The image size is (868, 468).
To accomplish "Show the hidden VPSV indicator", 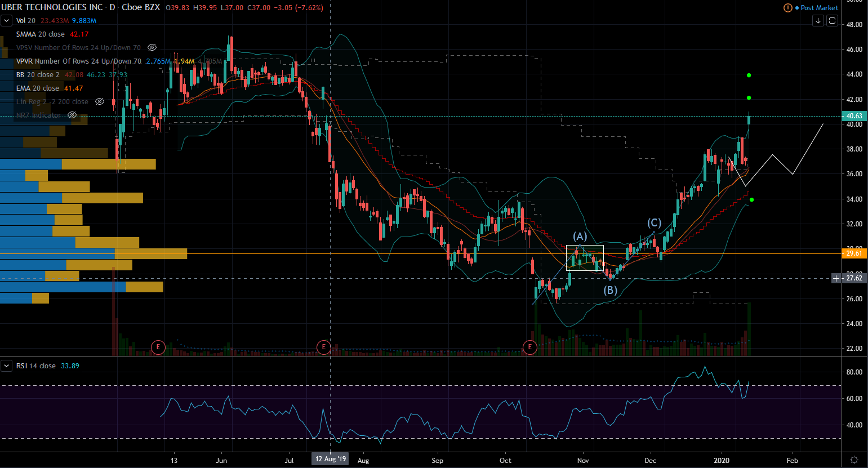I will (152, 48).
